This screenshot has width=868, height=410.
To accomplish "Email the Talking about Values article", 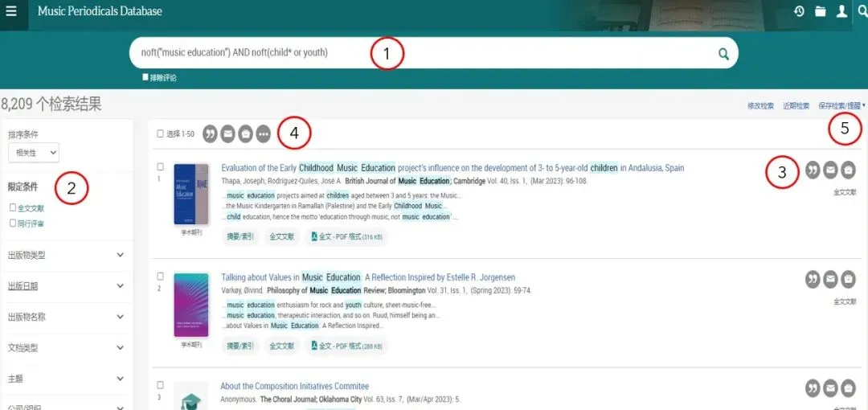I will pos(829,280).
